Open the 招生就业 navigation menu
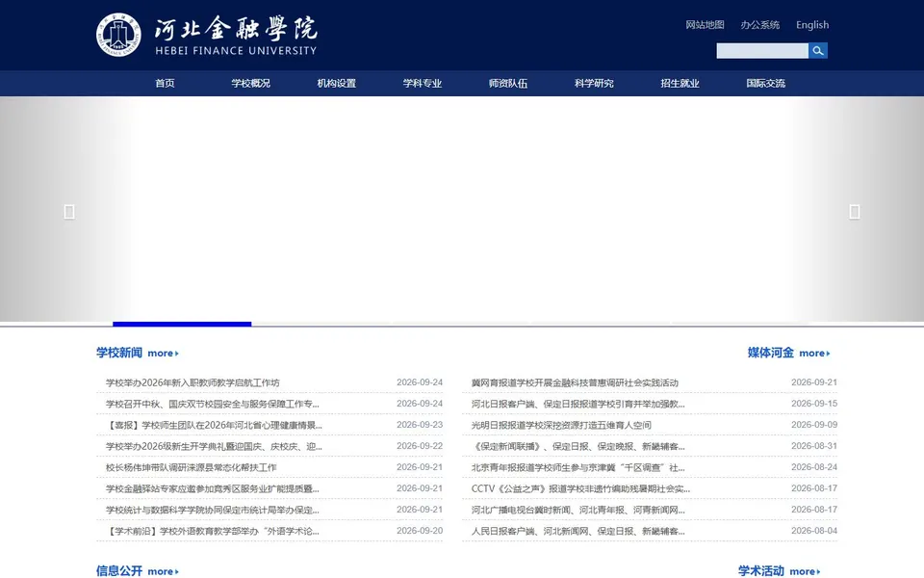 tap(680, 83)
